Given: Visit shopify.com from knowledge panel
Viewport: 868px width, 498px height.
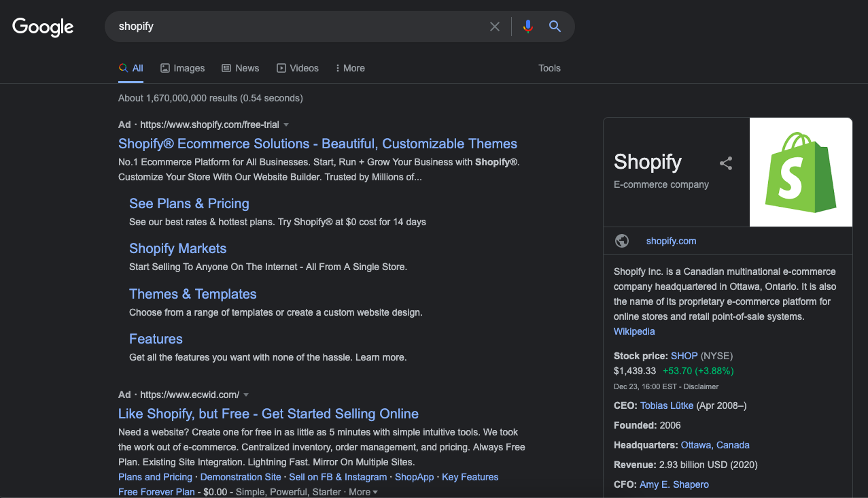Looking at the screenshot, I should (x=671, y=241).
